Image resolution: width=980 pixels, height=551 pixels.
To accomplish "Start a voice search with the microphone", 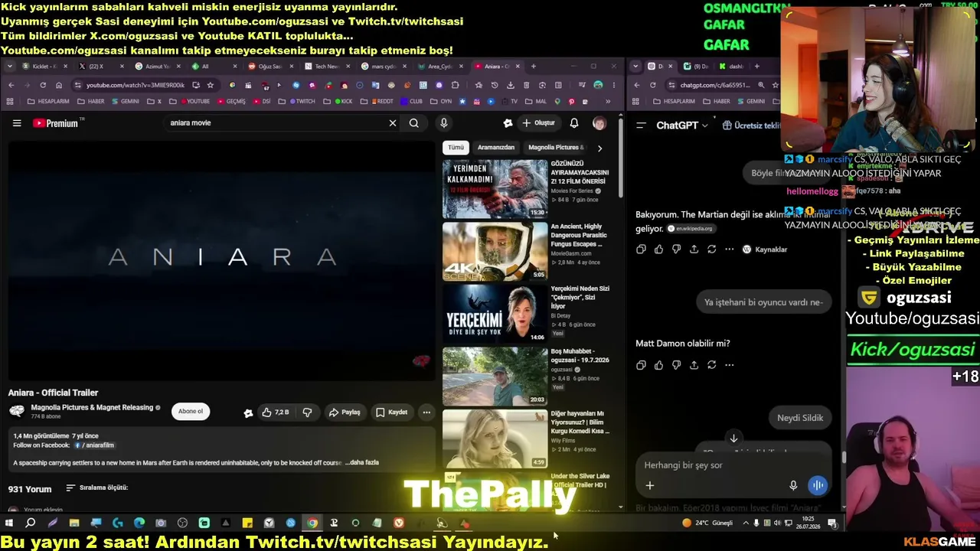I will (x=443, y=123).
